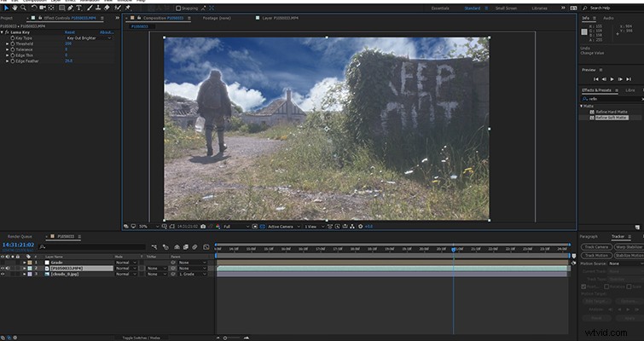Hide the clouds_0.jpg layer with eye toggle
The width and height of the screenshot is (644, 341).
click(3, 274)
